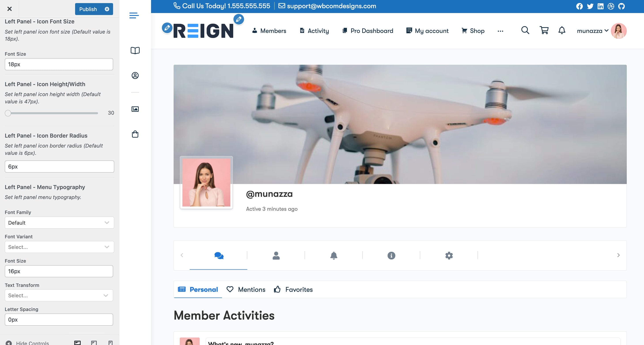Viewport: 644px width, 345px height.
Task: Open the shopping bag sidebar icon
Action: click(135, 134)
